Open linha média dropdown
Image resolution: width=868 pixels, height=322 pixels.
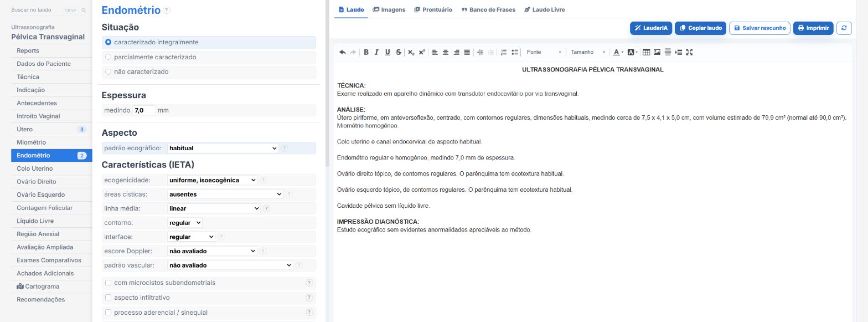[x=214, y=208]
